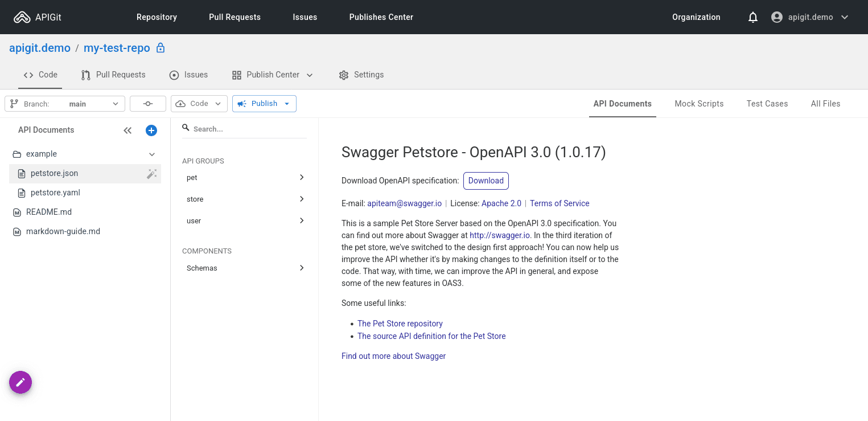868x421 pixels.
Task: Click the example folder icon
Action: point(17,154)
